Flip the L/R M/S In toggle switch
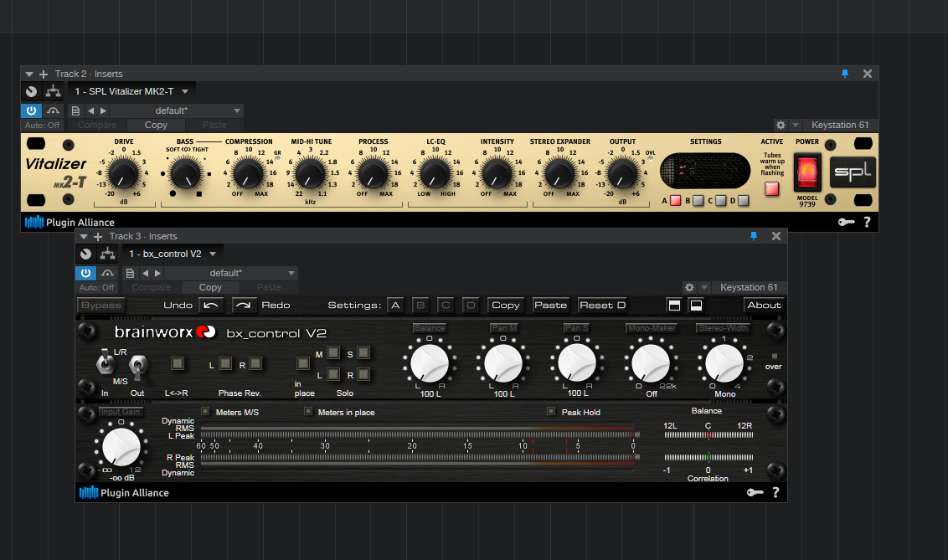Image resolution: width=948 pixels, height=560 pixels. pyautogui.click(x=106, y=362)
